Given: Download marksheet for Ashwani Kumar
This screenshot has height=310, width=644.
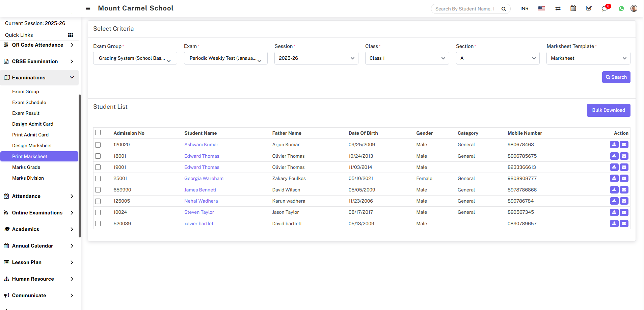Looking at the screenshot, I should point(614,145).
